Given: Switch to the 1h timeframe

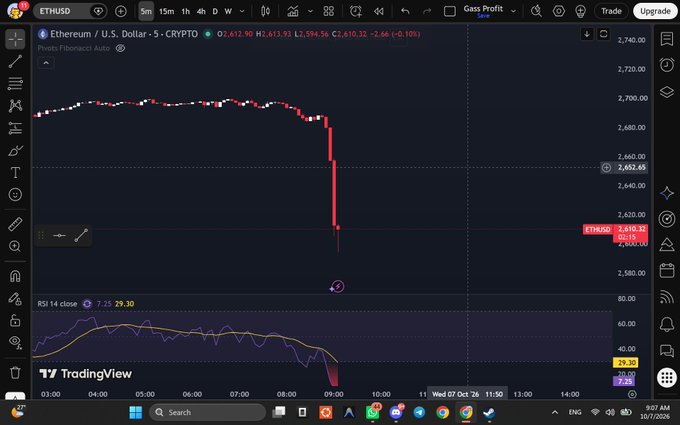Looking at the screenshot, I should (186, 11).
